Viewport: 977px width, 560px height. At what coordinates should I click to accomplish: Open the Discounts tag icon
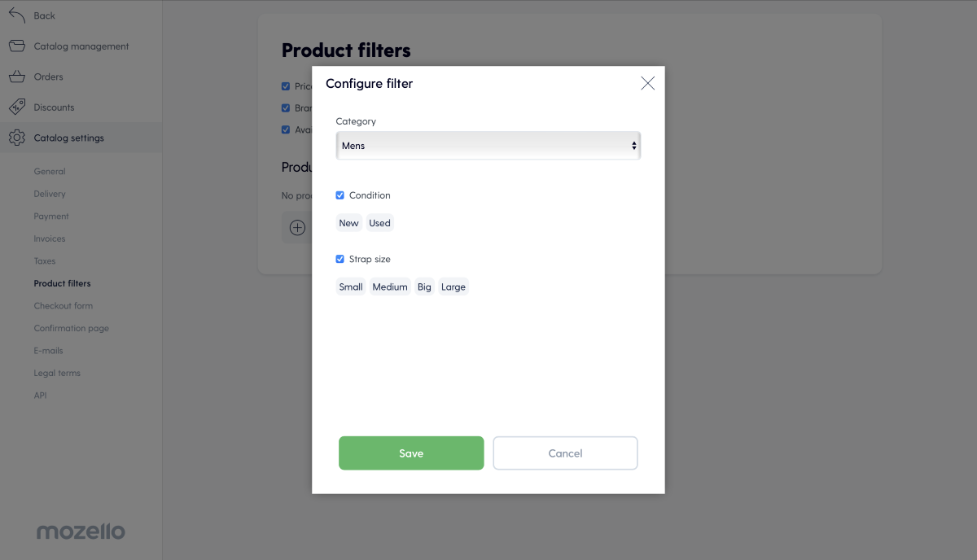point(17,107)
